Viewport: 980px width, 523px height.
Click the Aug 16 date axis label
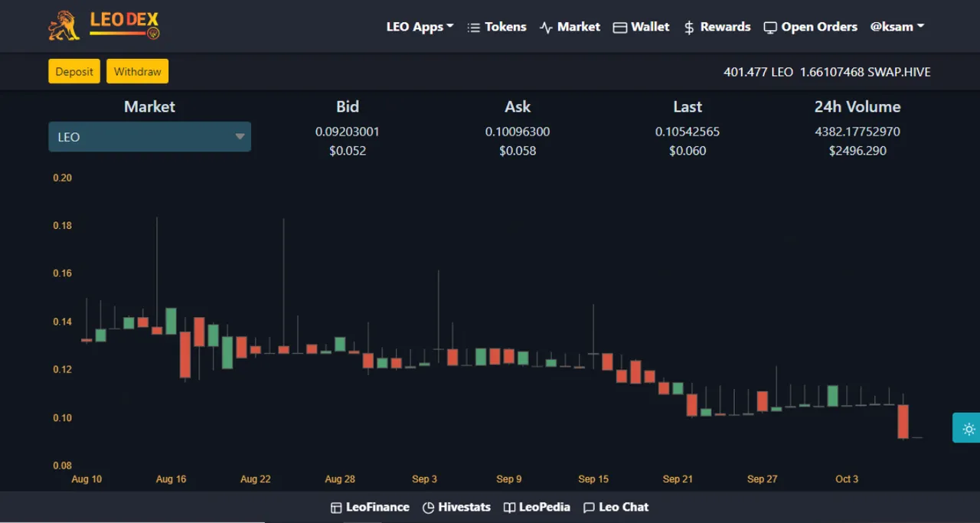coord(171,479)
